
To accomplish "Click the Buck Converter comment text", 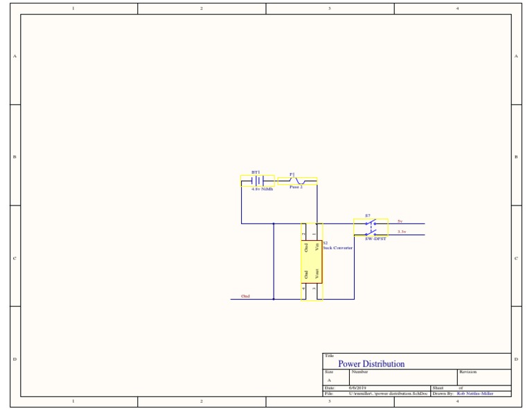I will (x=337, y=248).
